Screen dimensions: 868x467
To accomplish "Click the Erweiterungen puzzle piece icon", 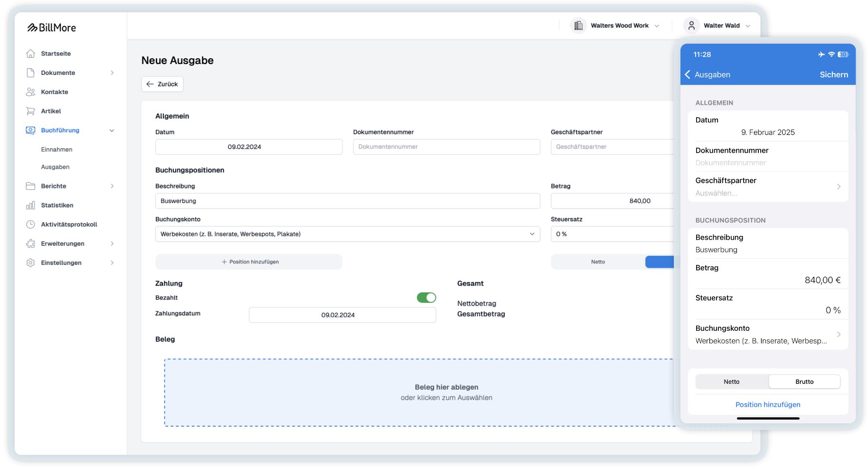I will click(x=30, y=243).
